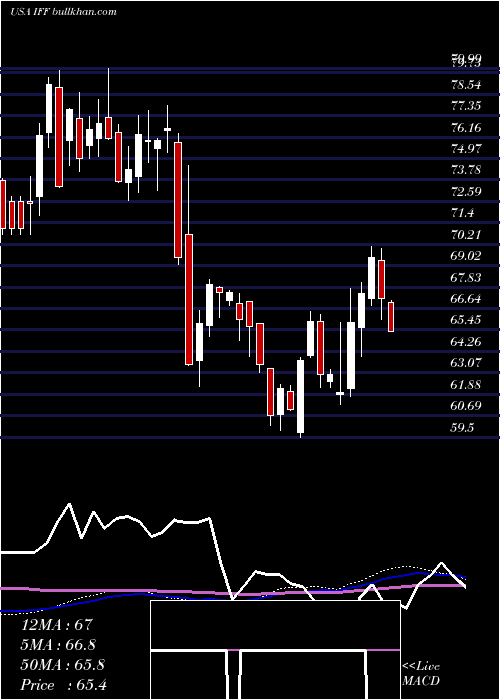The image size is (500, 700).
Task: Select the 61.88 price axis label
Action: click(467, 384)
